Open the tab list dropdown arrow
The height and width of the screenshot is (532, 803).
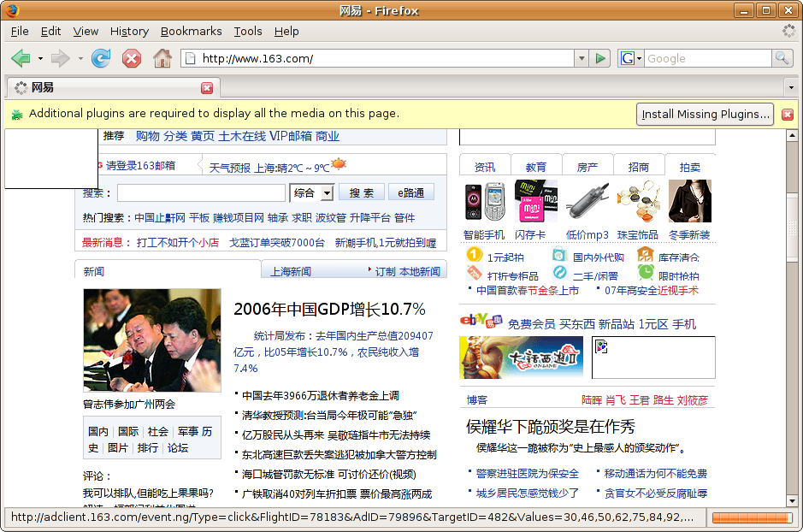[x=791, y=88]
